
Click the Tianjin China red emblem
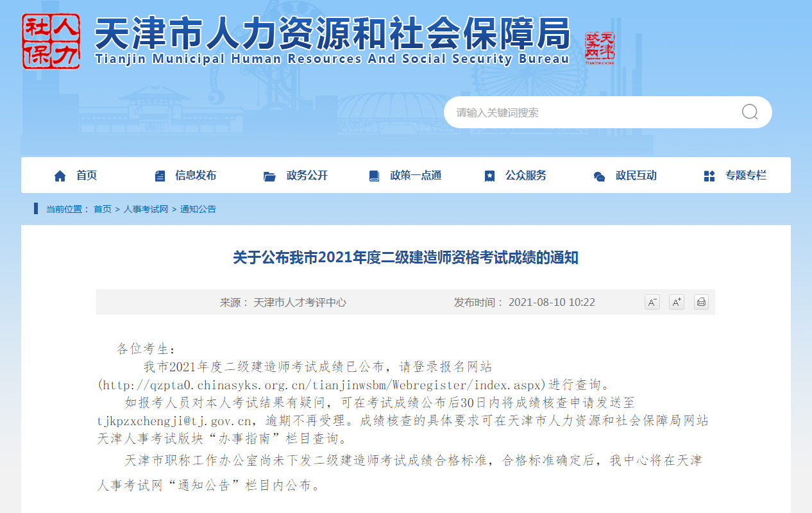(x=600, y=48)
